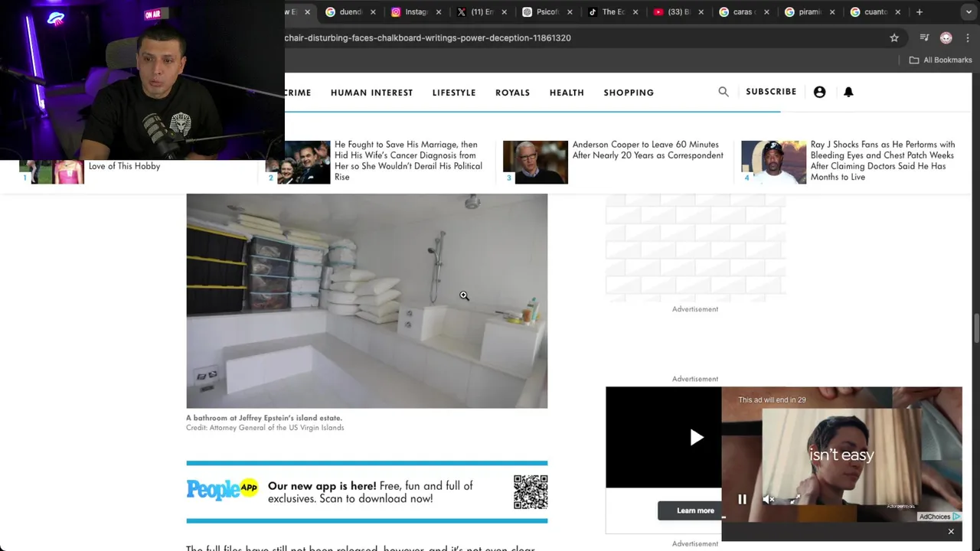980x551 pixels.
Task: Close the floating video ad
Action: tap(951, 532)
